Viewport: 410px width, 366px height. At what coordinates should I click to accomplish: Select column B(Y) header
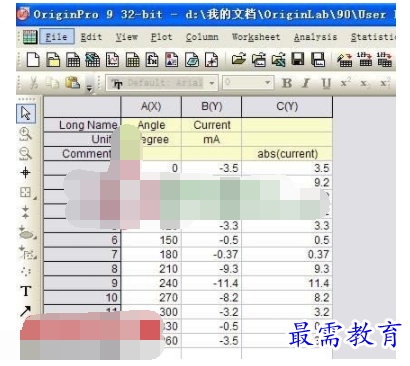click(211, 107)
